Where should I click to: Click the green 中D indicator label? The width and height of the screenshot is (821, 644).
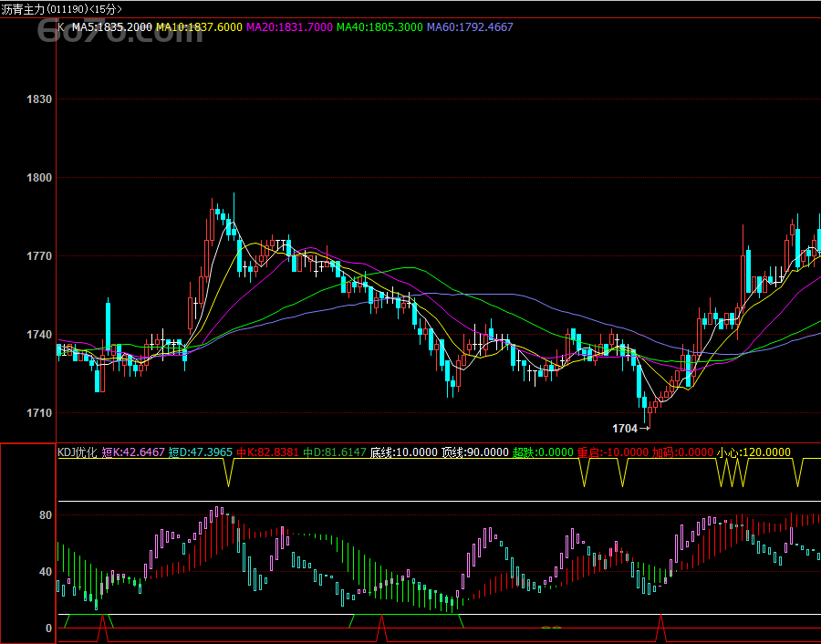click(x=335, y=452)
